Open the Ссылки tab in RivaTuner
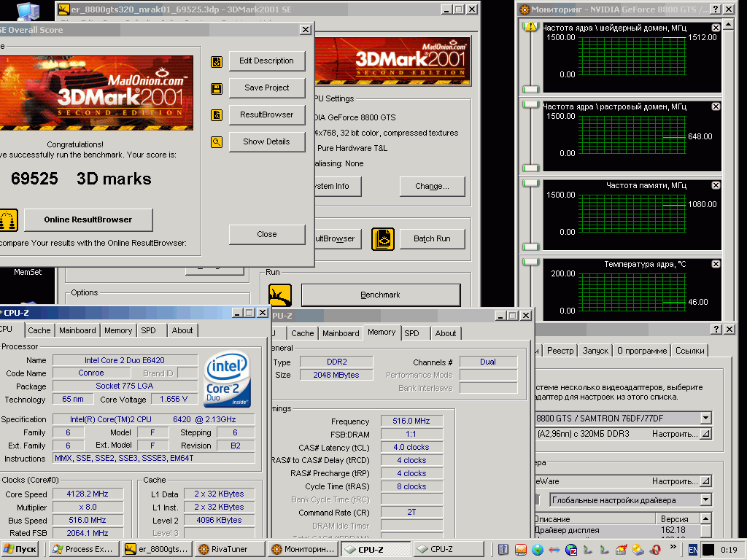 pyautogui.click(x=689, y=351)
